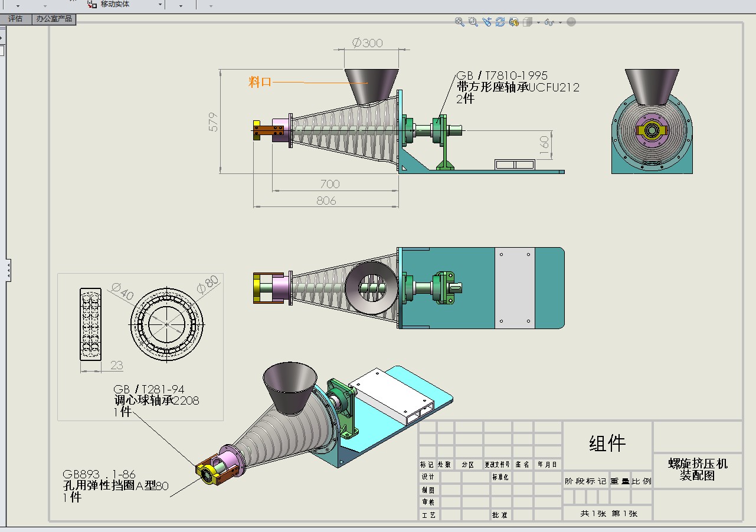
Task: Open the 移动实体 dropdown arrow
Action: tap(160, 5)
